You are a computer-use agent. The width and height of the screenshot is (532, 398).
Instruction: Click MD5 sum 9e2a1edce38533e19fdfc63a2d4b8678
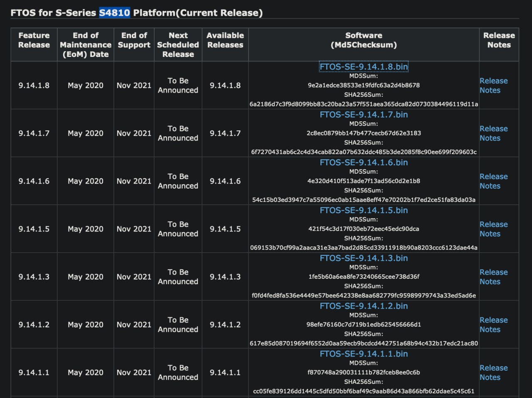[x=364, y=85]
